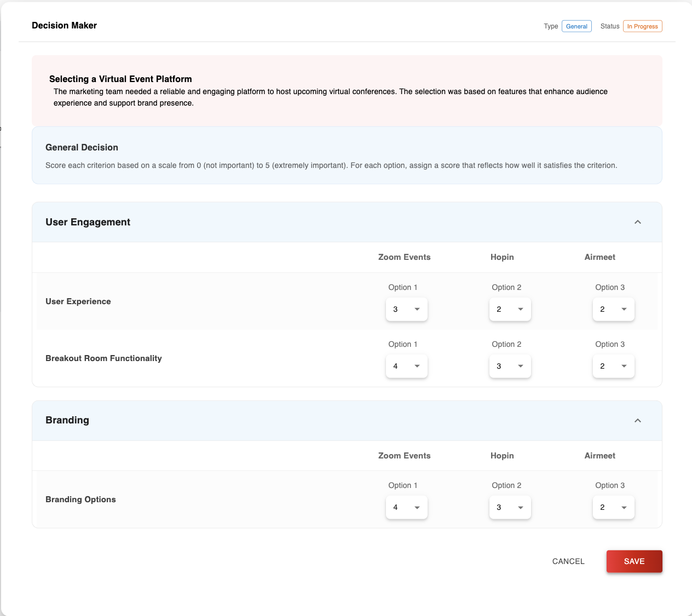Collapse the Branding section
Image resolution: width=692 pixels, height=616 pixels.
pyautogui.click(x=637, y=421)
